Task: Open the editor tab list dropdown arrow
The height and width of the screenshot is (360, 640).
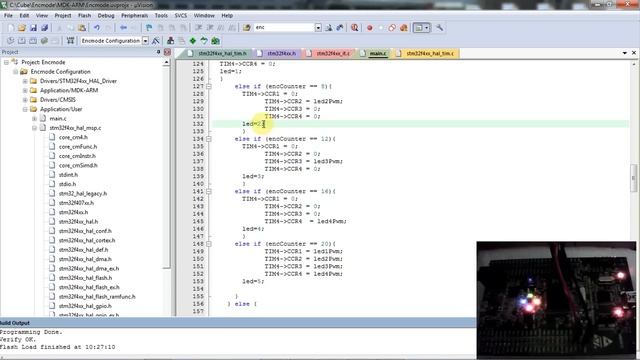Action: (x=624, y=53)
